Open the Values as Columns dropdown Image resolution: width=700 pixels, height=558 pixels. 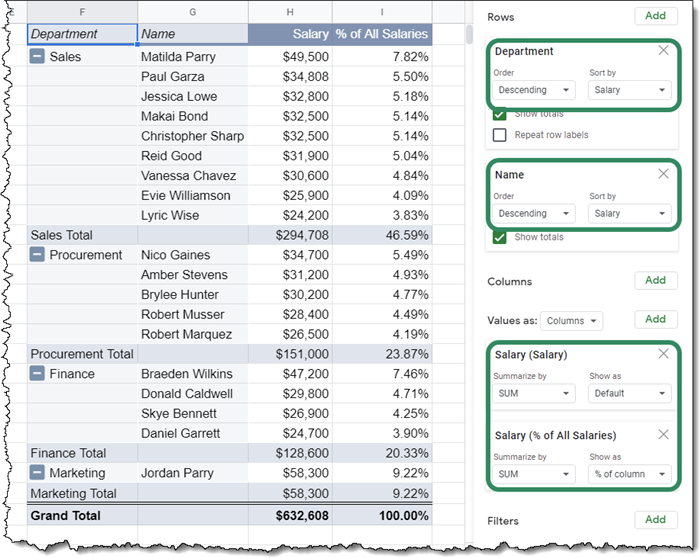572,321
